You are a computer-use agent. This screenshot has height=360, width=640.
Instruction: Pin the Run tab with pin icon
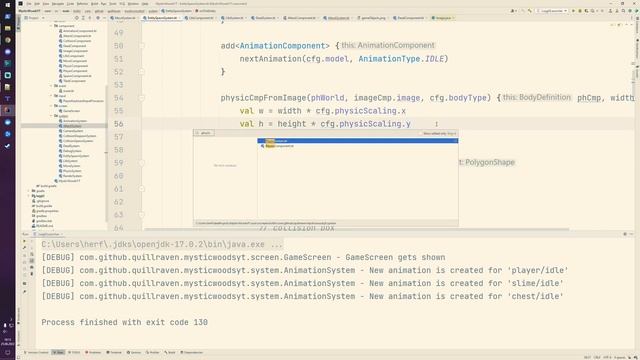(x=24, y=291)
